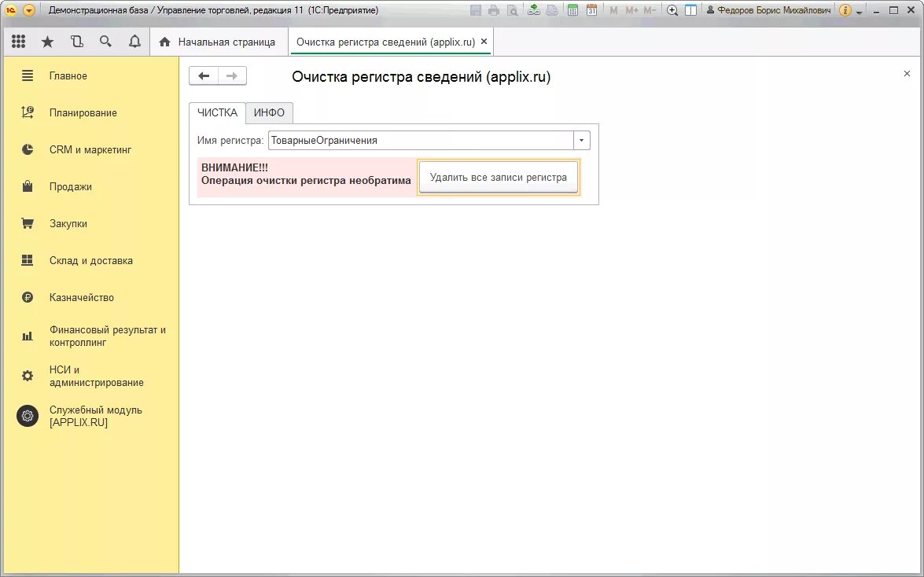Click the Имя регистра input field
Image resolution: width=924 pixels, height=577 pixels.
coord(421,140)
